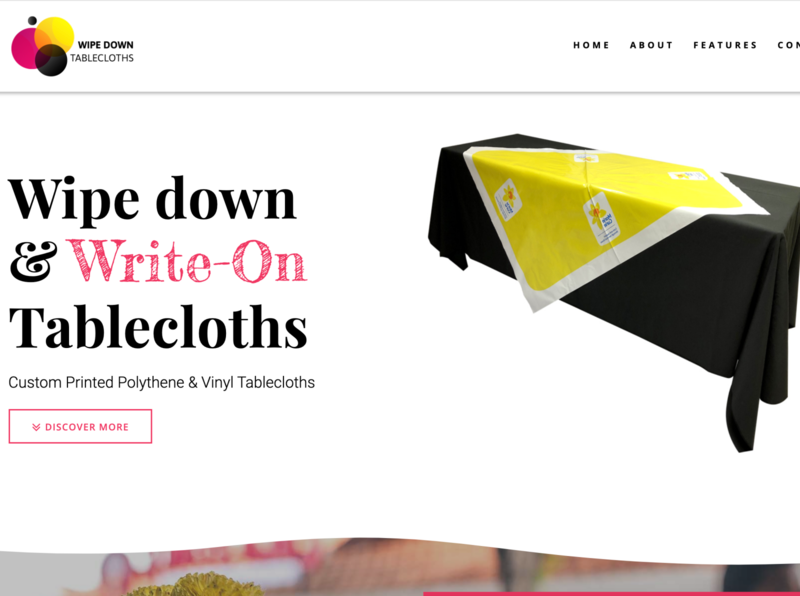Click the pink bar above the bottom banner

pyautogui.click(x=611, y=594)
